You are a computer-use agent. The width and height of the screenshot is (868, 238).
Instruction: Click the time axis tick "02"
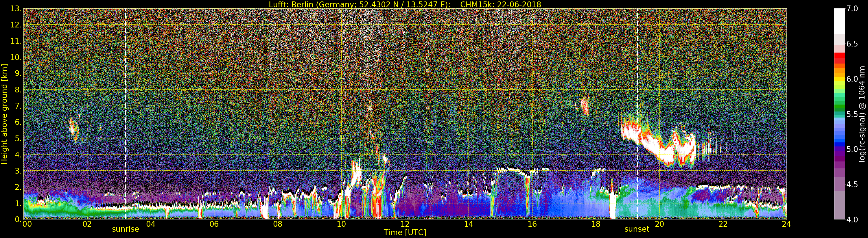(x=87, y=224)
